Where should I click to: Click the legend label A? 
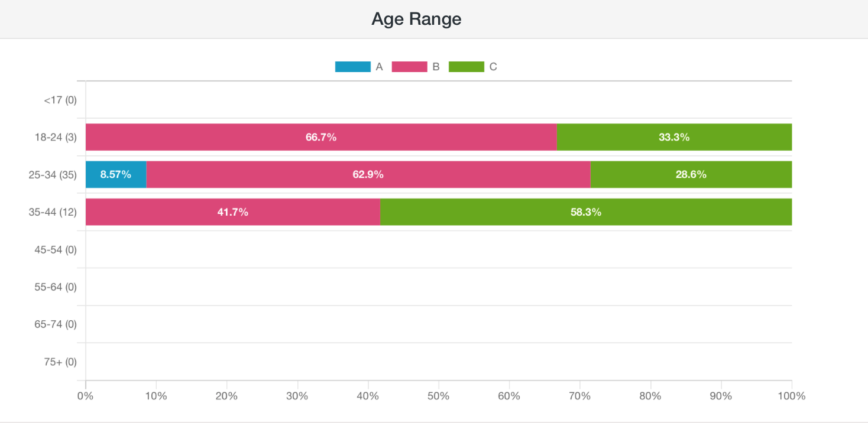tap(380, 67)
